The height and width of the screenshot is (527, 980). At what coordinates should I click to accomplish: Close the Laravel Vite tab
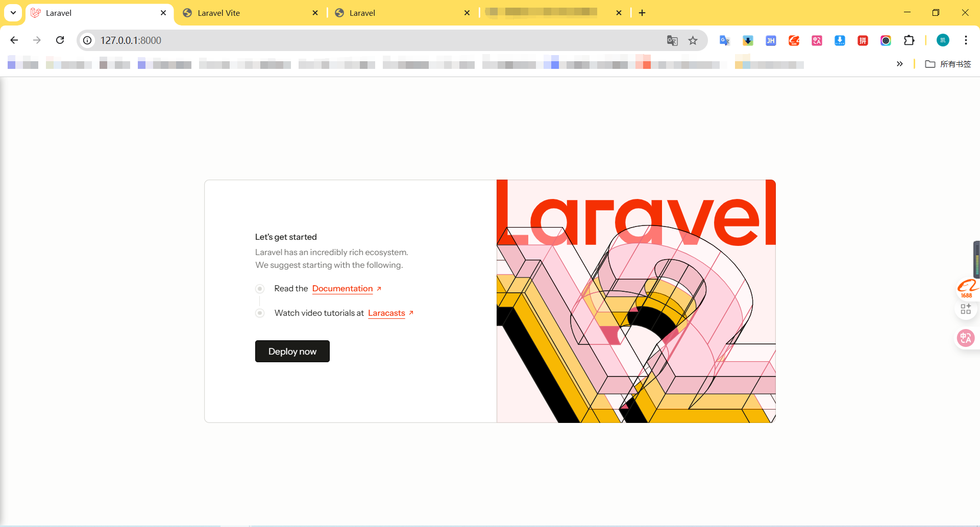315,13
